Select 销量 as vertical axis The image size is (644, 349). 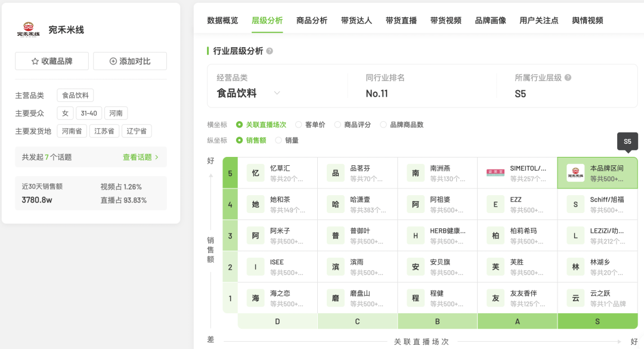pos(287,140)
